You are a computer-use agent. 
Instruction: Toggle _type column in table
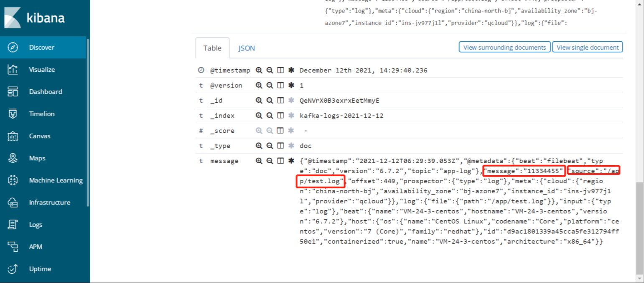[x=280, y=146]
